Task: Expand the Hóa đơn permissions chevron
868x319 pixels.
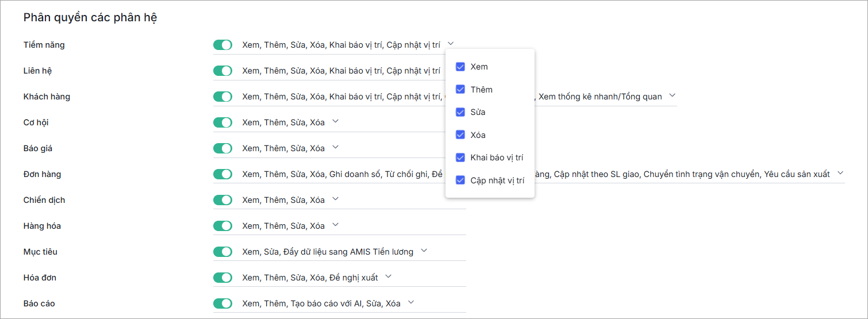Action: pyautogui.click(x=389, y=276)
